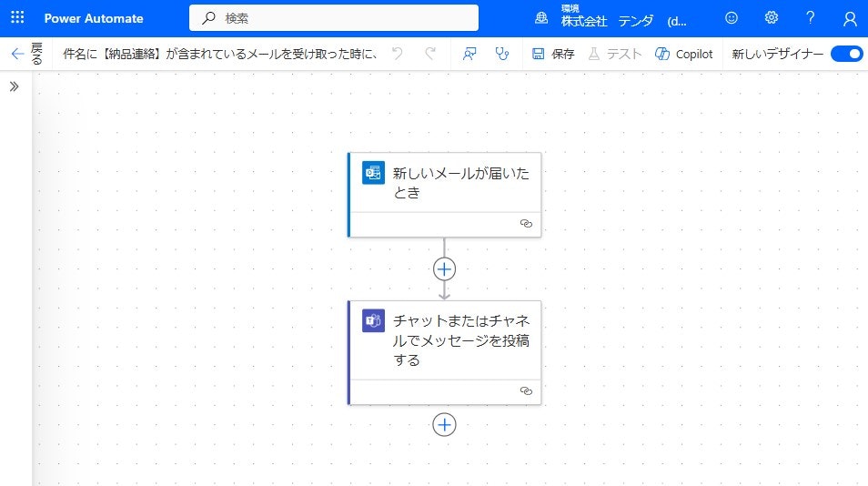Expand the left side panel chevrons
Image resolution: width=868 pixels, height=486 pixels.
[15, 86]
